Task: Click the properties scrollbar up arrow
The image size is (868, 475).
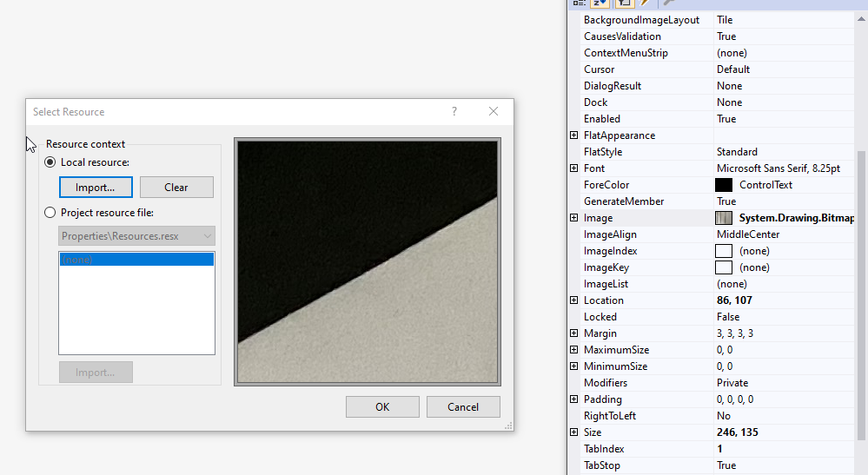Action: [861, 19]
